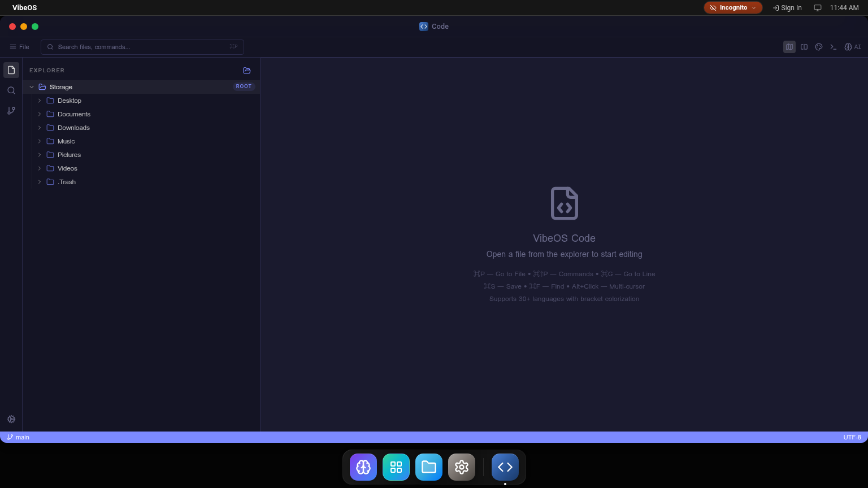Close the Code window with the red button
868x488 pixels.
point(12,27)
